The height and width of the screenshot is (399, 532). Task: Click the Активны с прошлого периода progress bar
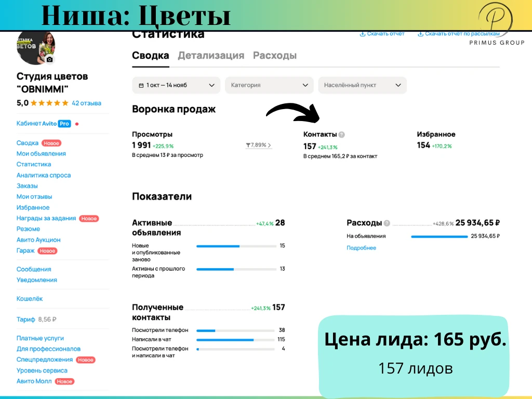(236, 269)
